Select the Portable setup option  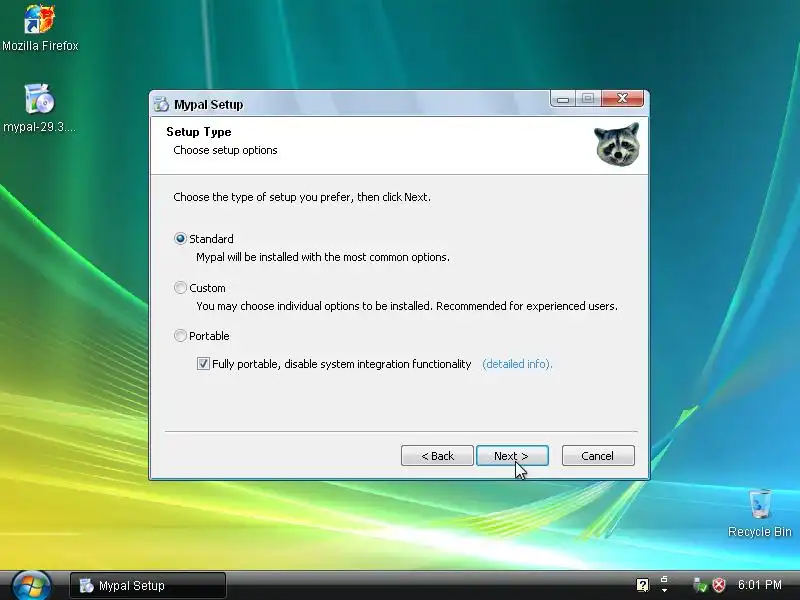(x=180, y=336)
